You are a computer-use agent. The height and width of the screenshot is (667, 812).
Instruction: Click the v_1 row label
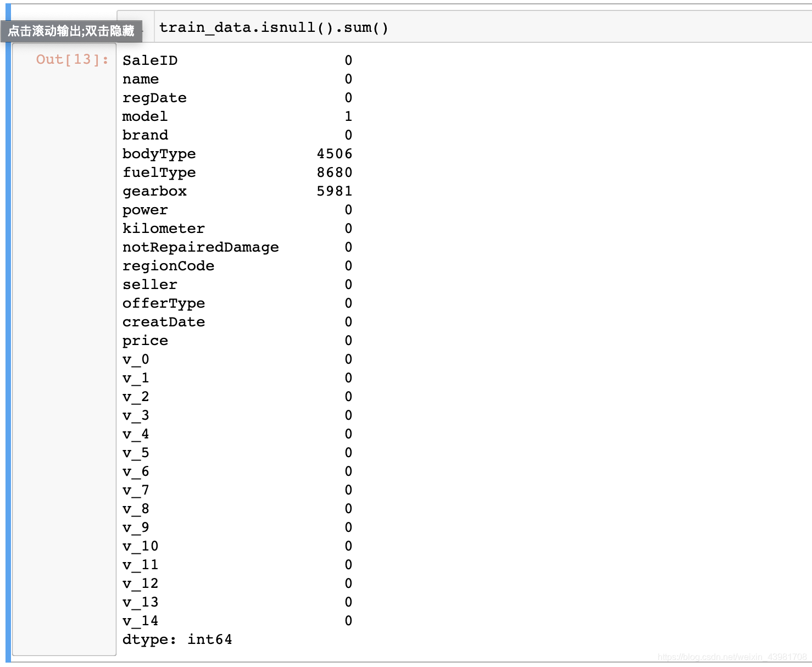[136, 378]
